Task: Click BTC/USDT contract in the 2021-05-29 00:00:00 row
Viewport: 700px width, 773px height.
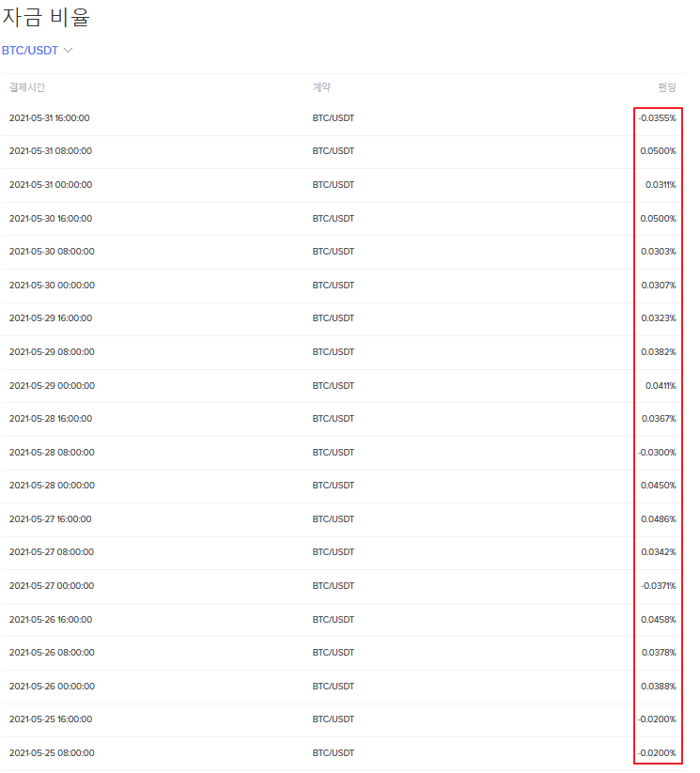Action: [x=333, y=385]
